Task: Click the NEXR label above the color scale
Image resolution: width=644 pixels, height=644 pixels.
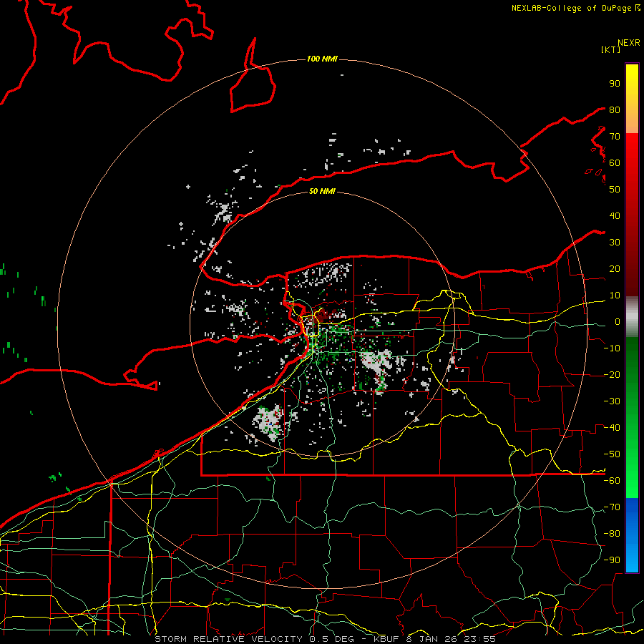Action: coord(629,43)
